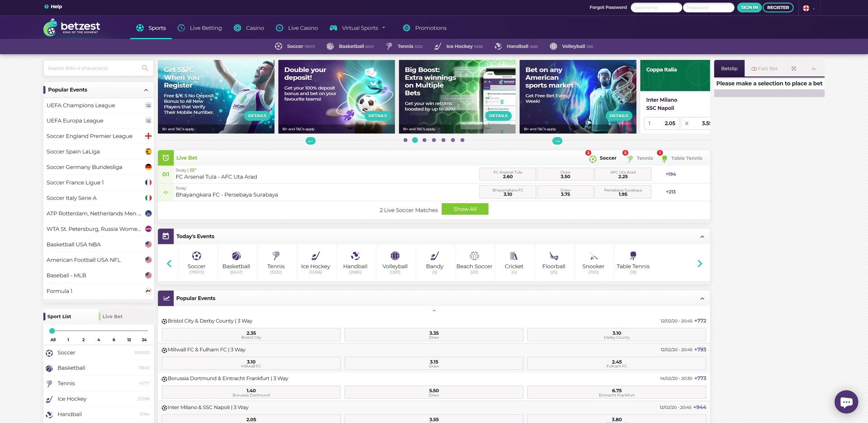Open the live chat bubble icon
868x423 pixels.
coord(846,402)
